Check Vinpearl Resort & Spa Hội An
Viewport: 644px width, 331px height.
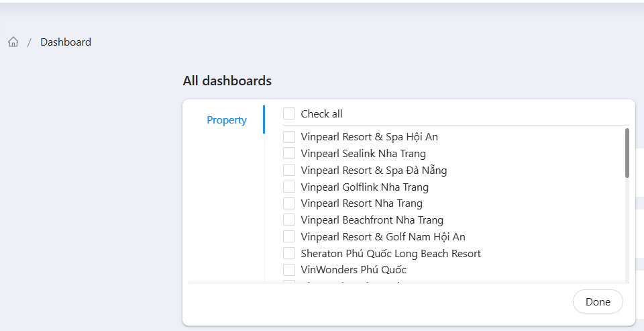pyautogui.click(x=289, y=137)
